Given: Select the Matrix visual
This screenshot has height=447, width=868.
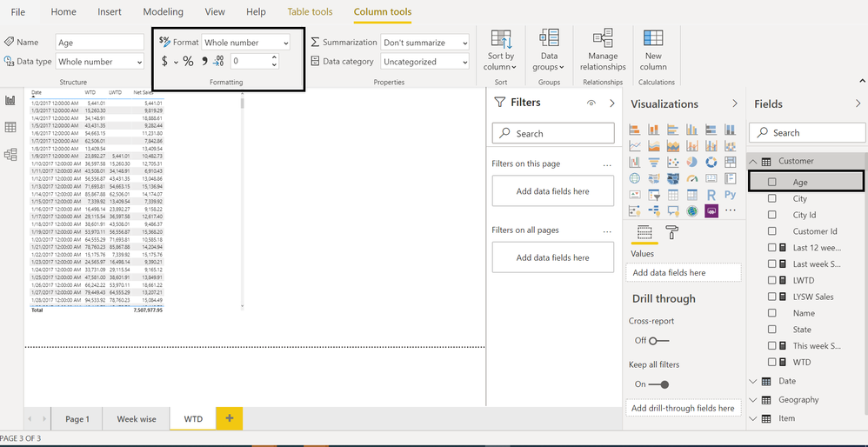Looking at the screenshot, I should click(x=692, y=195).
